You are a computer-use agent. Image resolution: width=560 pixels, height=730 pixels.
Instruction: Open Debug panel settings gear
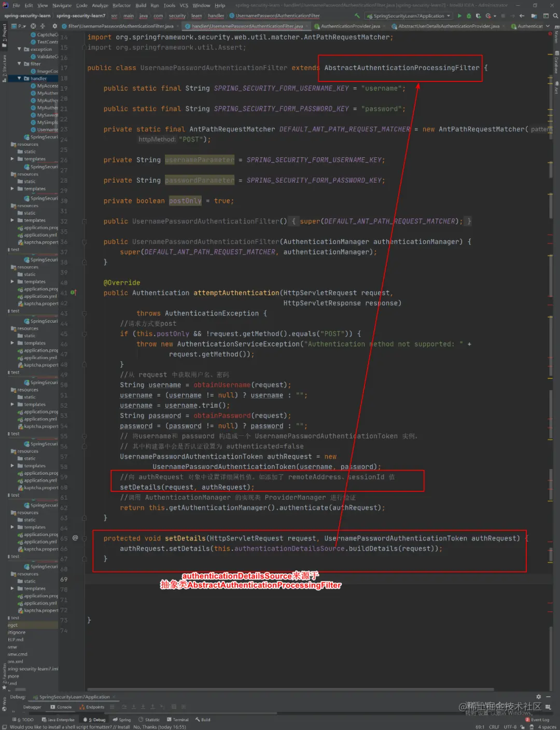click(x=538, y=697)
